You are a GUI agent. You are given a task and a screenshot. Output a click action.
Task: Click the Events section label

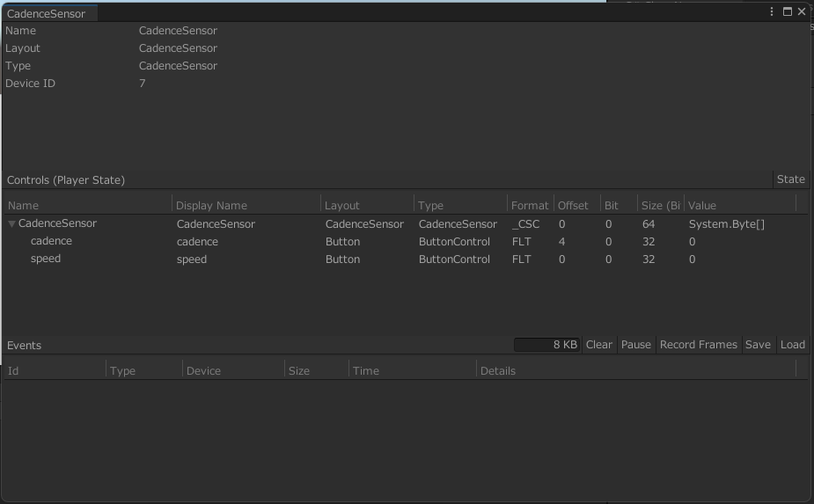(x=24, y=346)
